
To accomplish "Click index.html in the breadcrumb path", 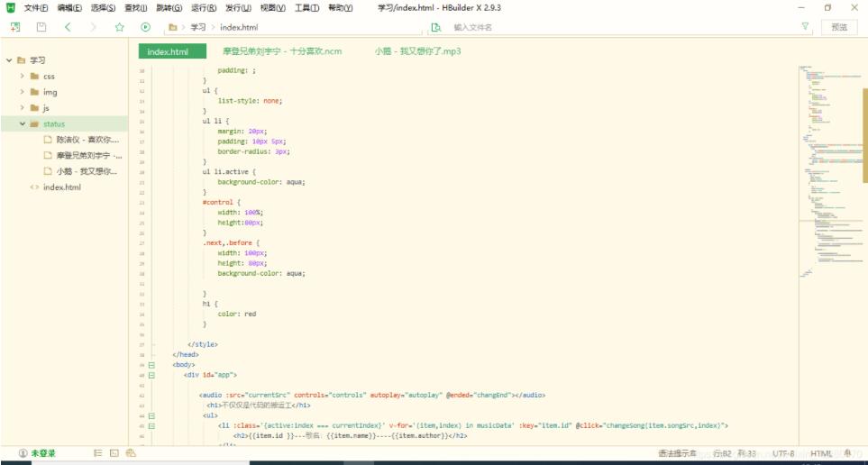I will pos(239,27).
